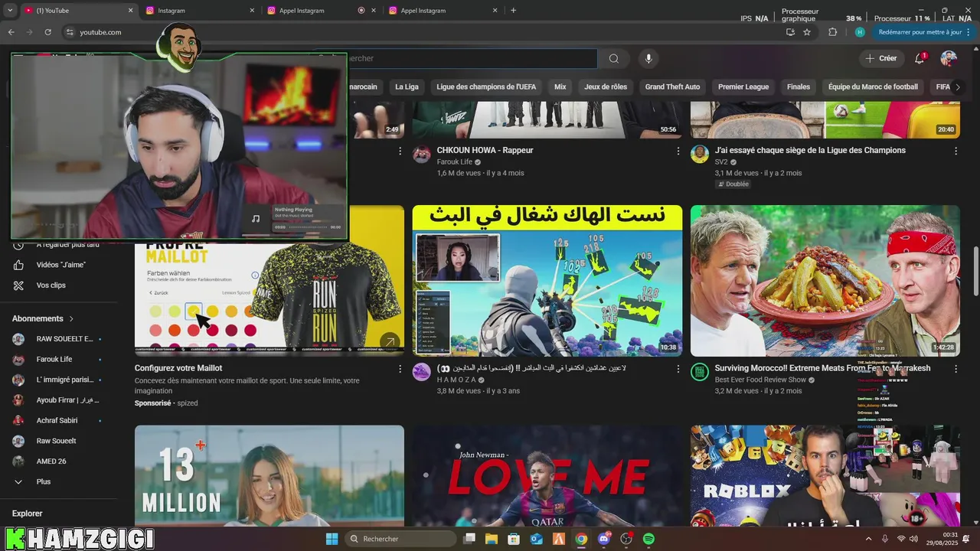Click the page vertical scrollbar

coord(975,270)
